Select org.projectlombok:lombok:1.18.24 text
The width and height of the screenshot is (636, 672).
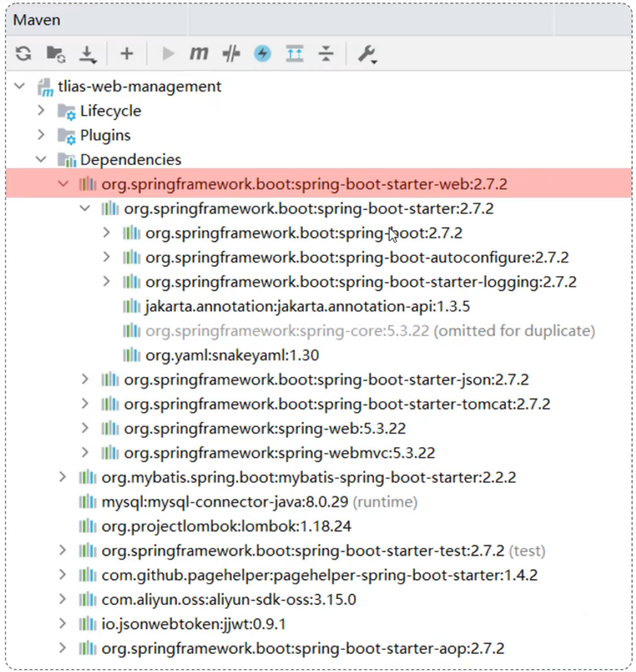coord(226,527)
